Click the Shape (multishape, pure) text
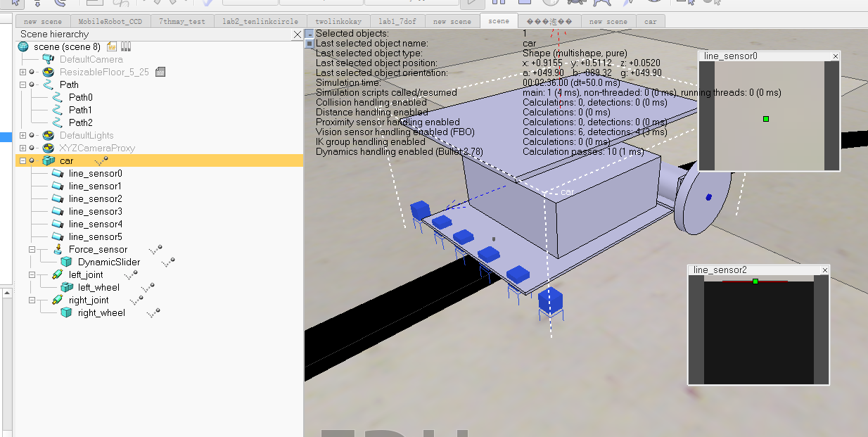Viewport: 868px width, 437px height. pyautogui.click(x=575, y=53)
